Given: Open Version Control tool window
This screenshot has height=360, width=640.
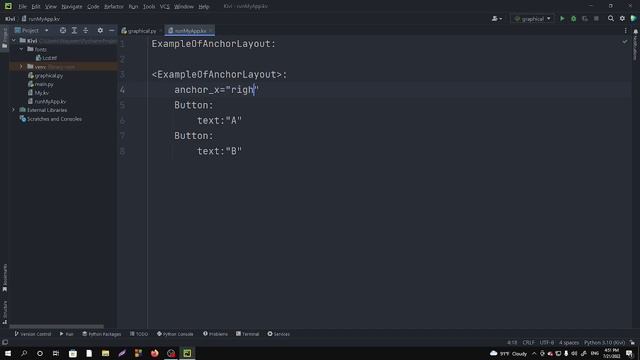Looking at the screenshot, I should pos(33,334).
